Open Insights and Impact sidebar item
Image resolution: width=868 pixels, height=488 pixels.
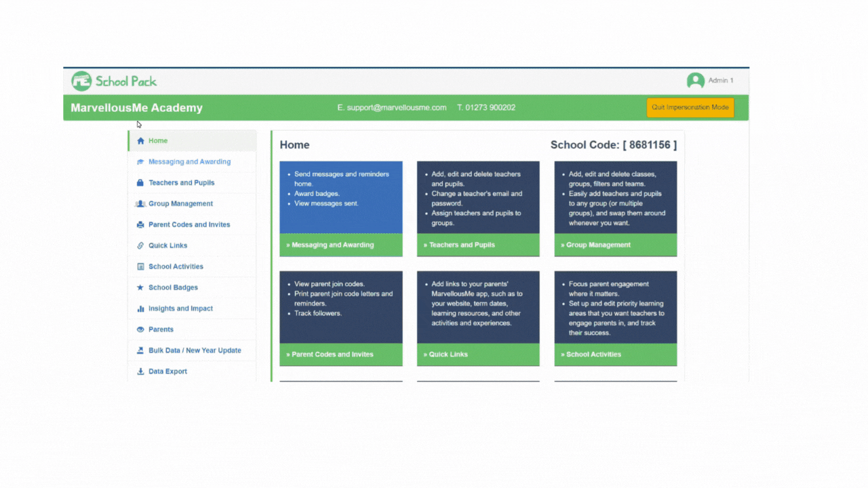(x=193, y=309)
